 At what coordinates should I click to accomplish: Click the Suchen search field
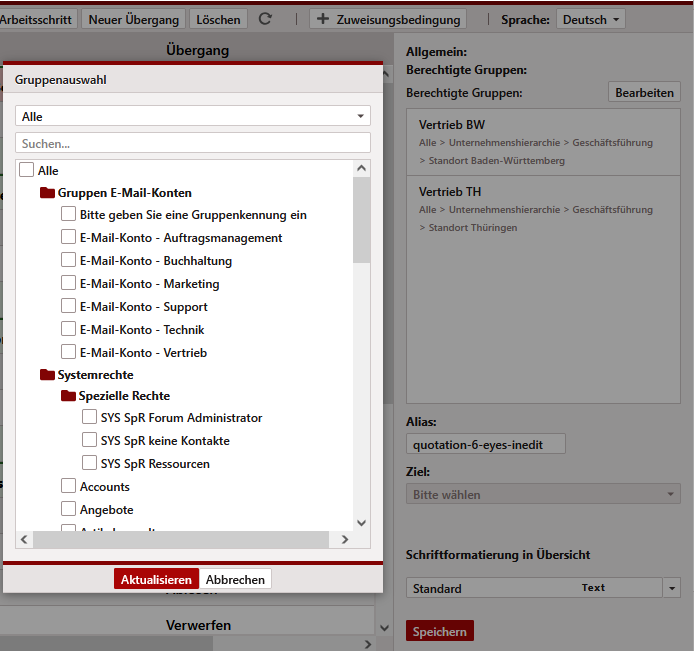pyautogui.click(x=193, y=144)
